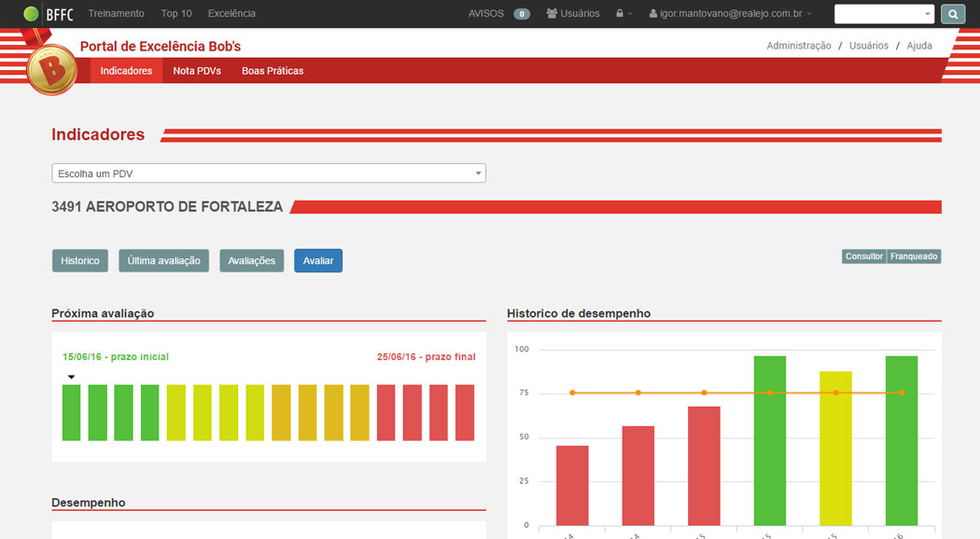
Task: Click the yellow bar in performance chart
Action: 835,449
